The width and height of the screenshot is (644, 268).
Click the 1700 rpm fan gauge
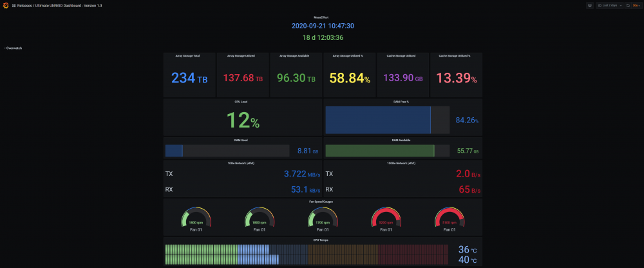pyautogui.click(x=323, y=218)
